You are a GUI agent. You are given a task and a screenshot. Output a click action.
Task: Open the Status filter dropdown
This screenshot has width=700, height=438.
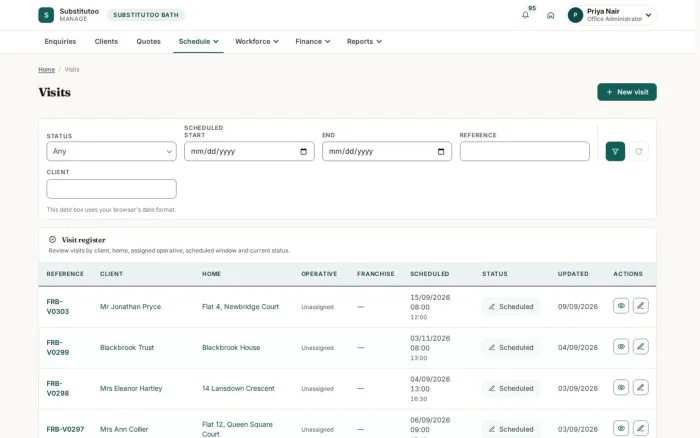coord(111,151)
